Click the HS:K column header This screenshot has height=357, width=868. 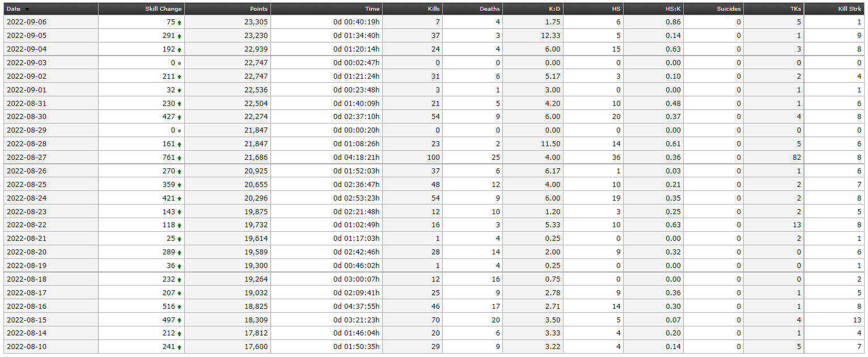(673, 9)
